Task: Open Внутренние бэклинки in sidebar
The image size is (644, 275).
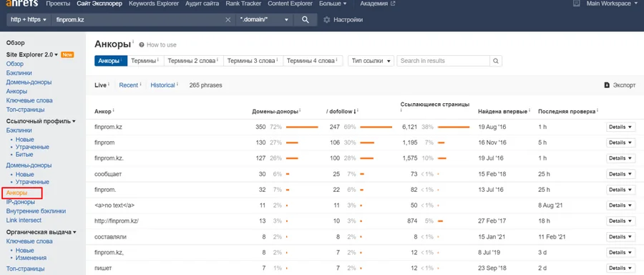Action: pyautogui.click(x=36, y=211)
